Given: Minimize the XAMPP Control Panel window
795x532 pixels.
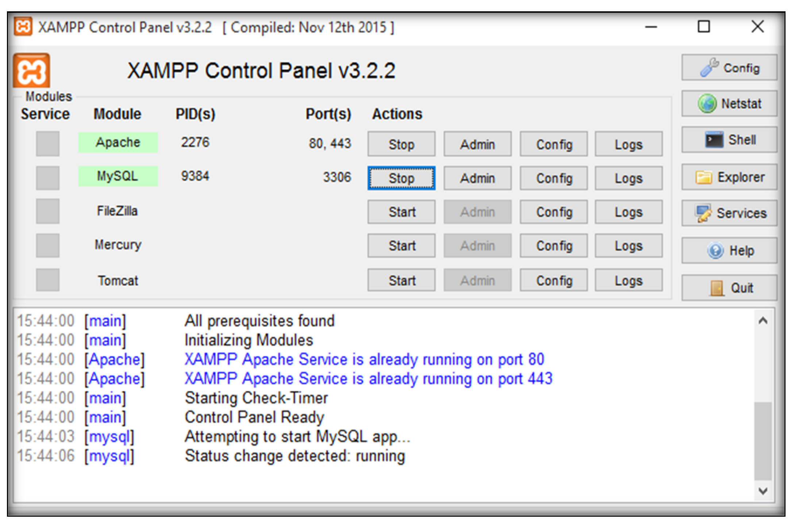Looking at the screenshot, I should [x=651, y=27].
